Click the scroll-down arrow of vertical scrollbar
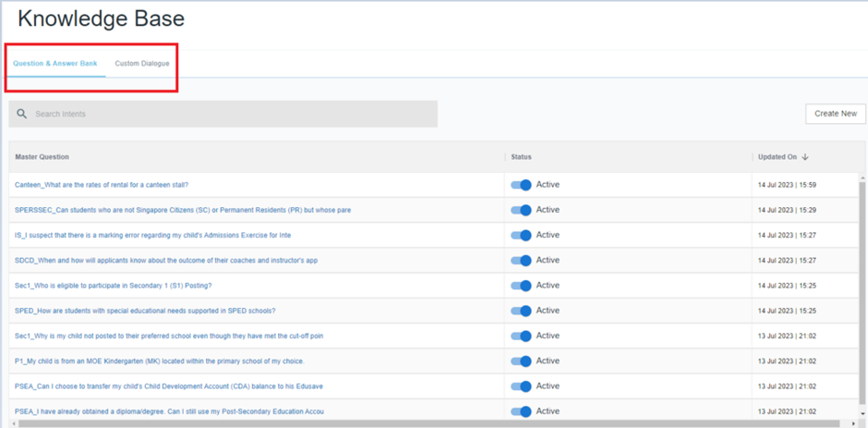The image size is (868, 428). (x=862, y=413)
